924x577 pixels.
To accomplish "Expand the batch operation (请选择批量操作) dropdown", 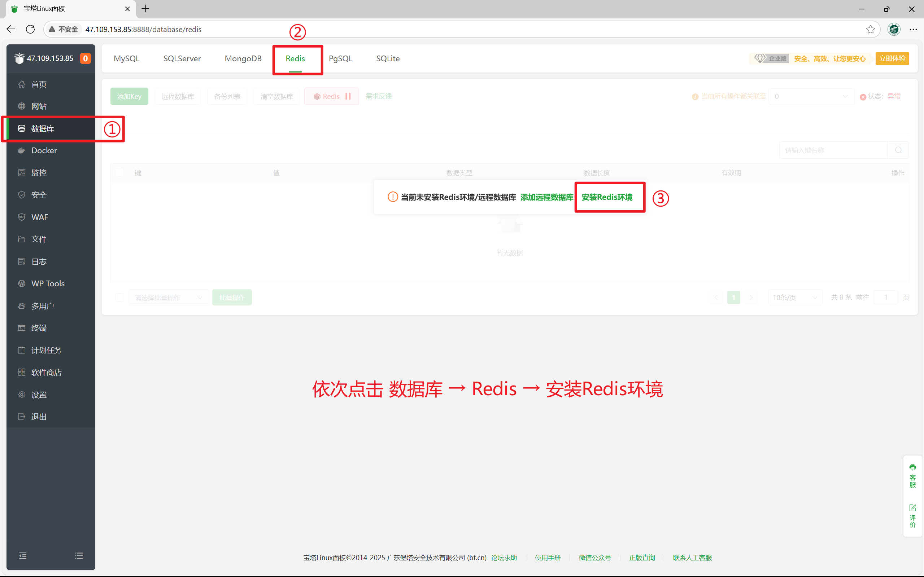I will tap(169, 297).
